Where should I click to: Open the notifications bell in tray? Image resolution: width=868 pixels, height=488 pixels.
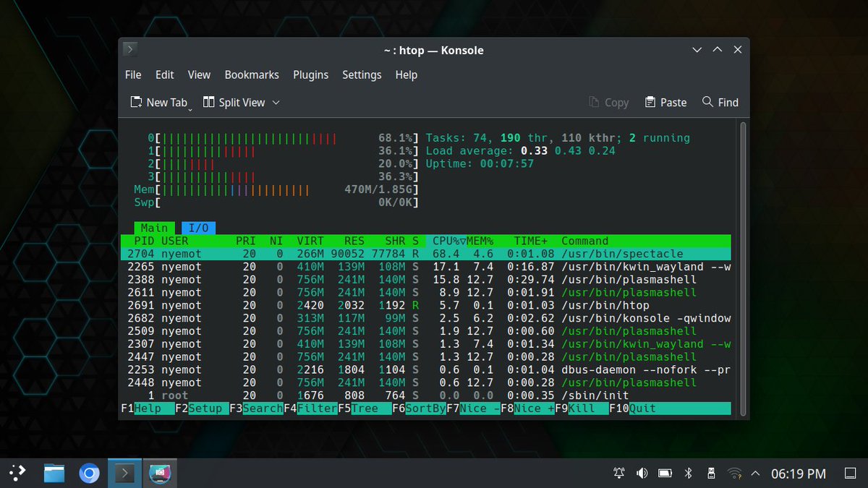tap(618, 474)
